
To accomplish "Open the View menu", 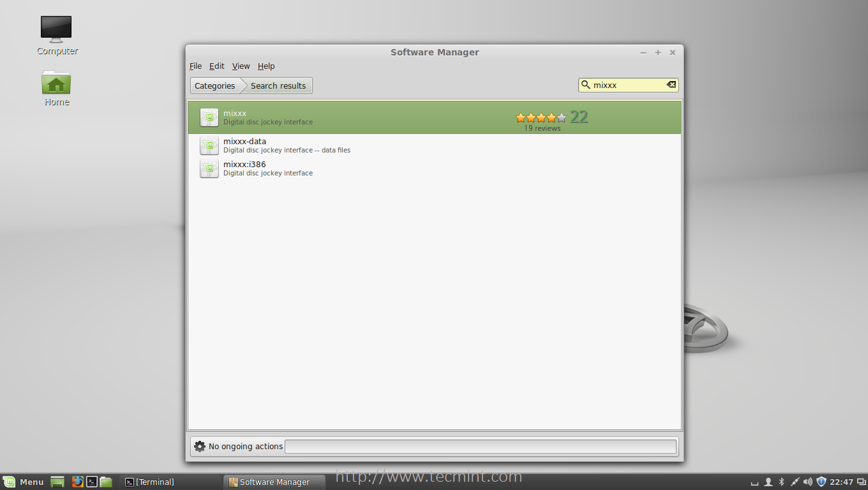I will (241, 66).
